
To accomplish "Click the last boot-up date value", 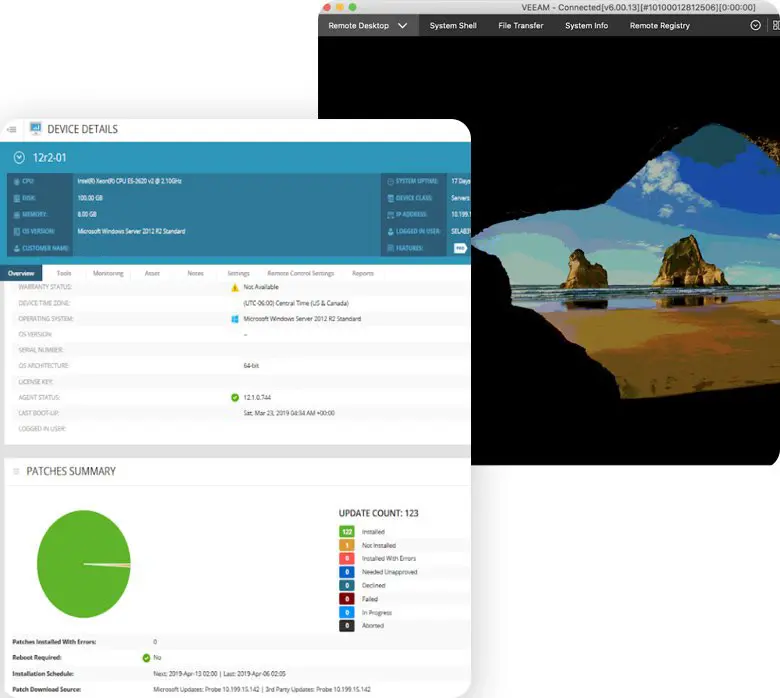I will click(x=289, y=413).
